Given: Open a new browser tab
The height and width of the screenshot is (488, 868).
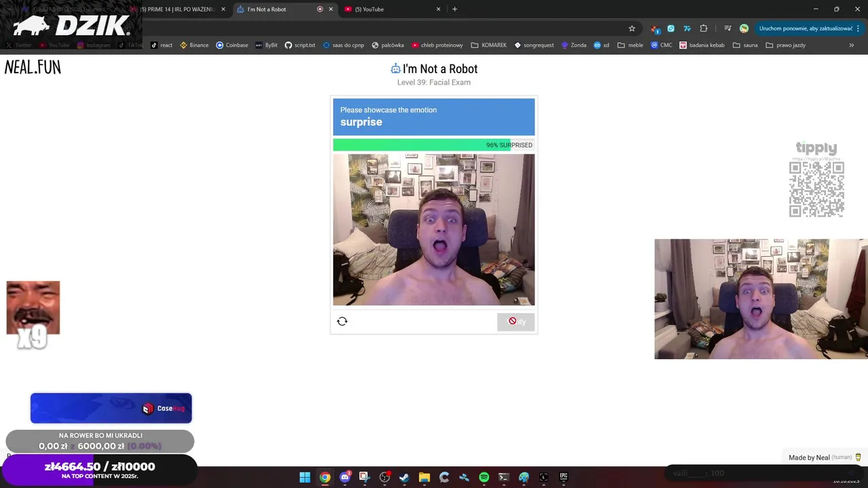Looking at the screenshot, I should (454, 9).
